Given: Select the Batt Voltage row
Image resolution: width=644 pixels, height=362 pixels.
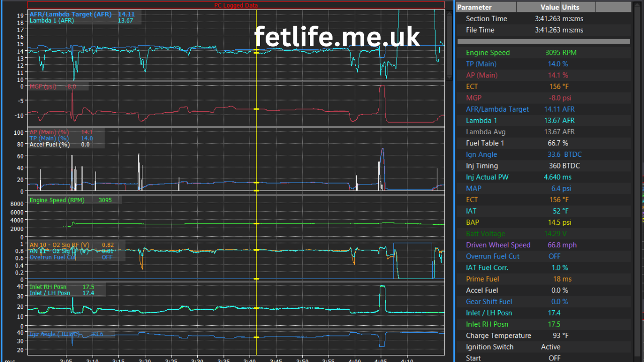Looking at the screenshot, I should point(543,234).
